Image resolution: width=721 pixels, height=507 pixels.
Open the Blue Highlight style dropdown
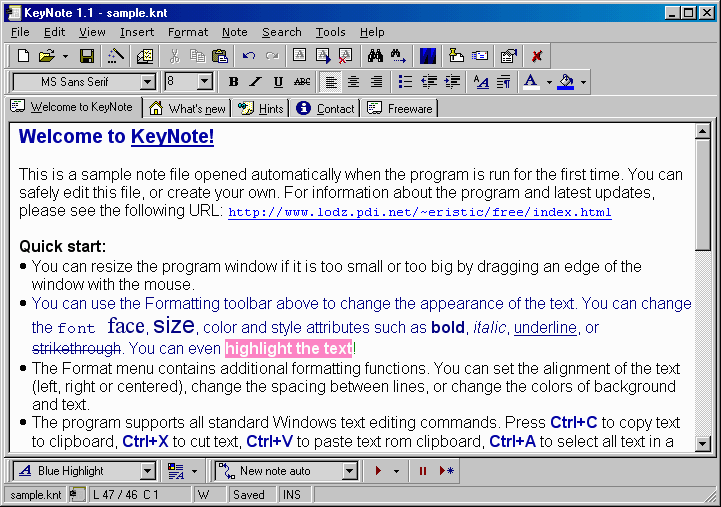click(x=149, y=471)
